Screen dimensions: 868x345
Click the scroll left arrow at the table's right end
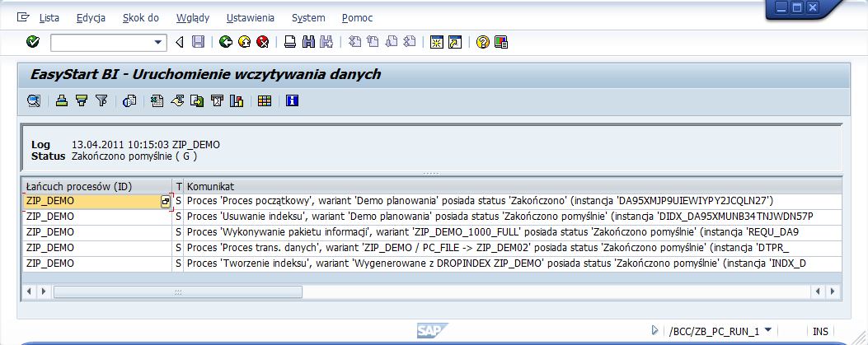click(x=819, y=291)
